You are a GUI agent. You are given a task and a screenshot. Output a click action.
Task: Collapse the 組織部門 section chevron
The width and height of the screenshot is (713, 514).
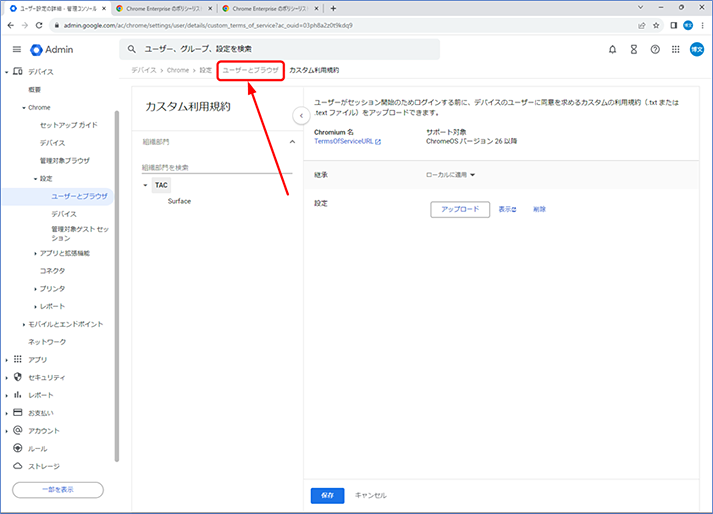pyautogui.click(x=292, y=142)
